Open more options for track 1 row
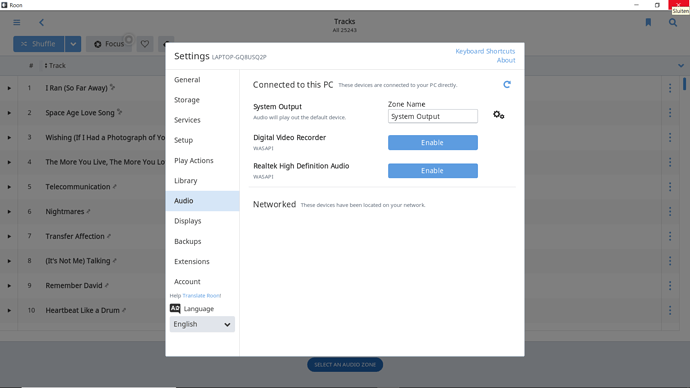 [670, 88]
